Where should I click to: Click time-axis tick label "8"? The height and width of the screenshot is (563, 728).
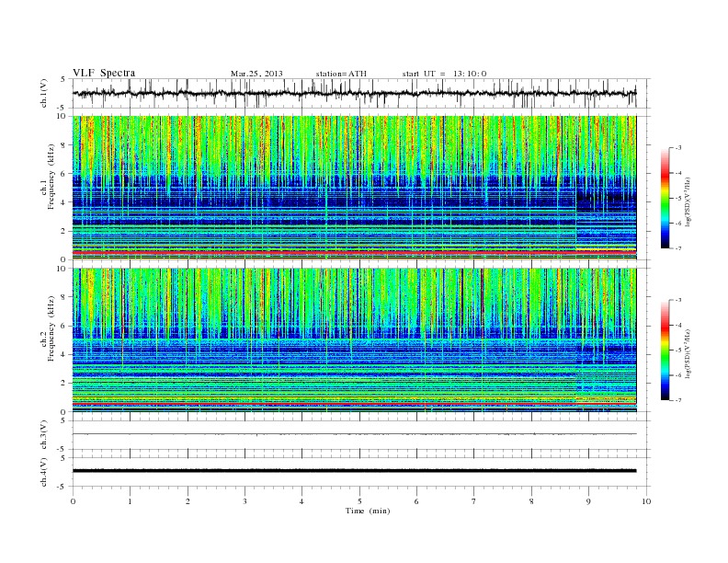[531, 501]
